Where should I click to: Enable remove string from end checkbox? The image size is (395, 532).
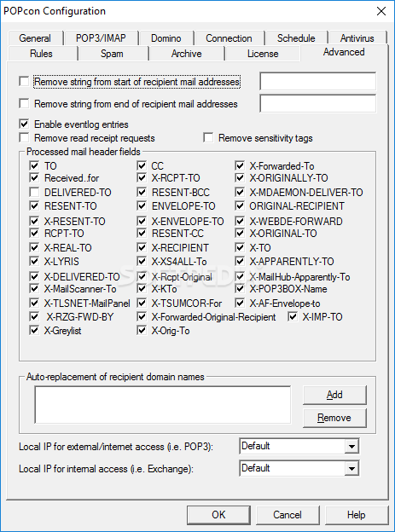[24, 104]
